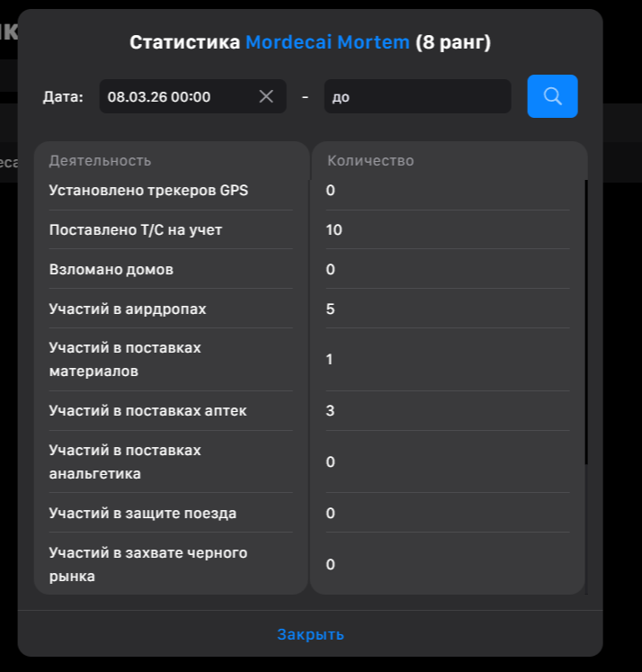Click the airdrop count value 5
642x672 pixels.
coord(331,309)
